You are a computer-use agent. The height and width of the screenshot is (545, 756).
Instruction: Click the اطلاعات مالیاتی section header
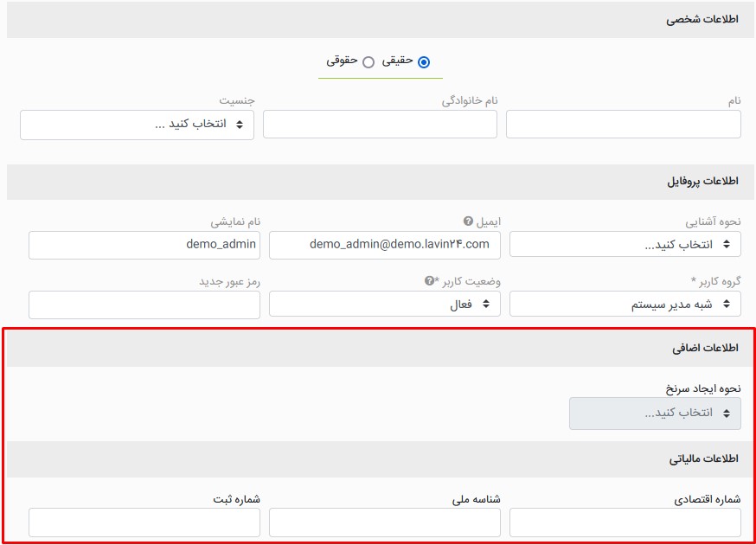[x=702, y=459]
